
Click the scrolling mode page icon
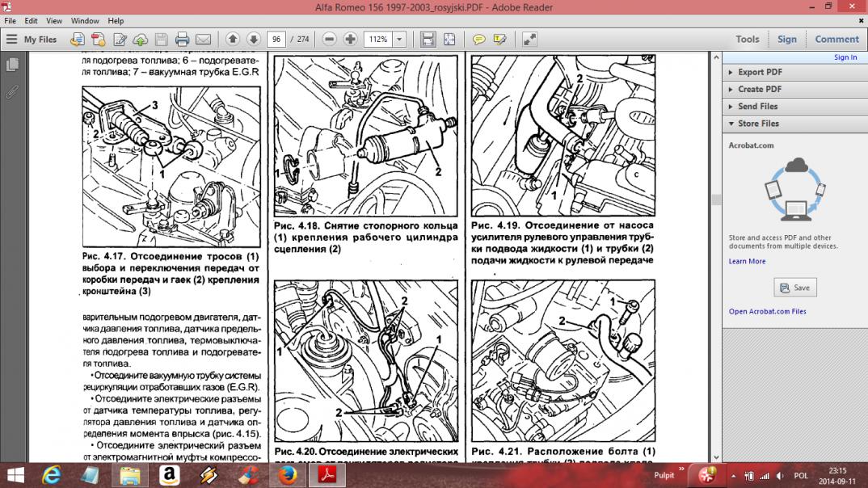click(428, 40)
